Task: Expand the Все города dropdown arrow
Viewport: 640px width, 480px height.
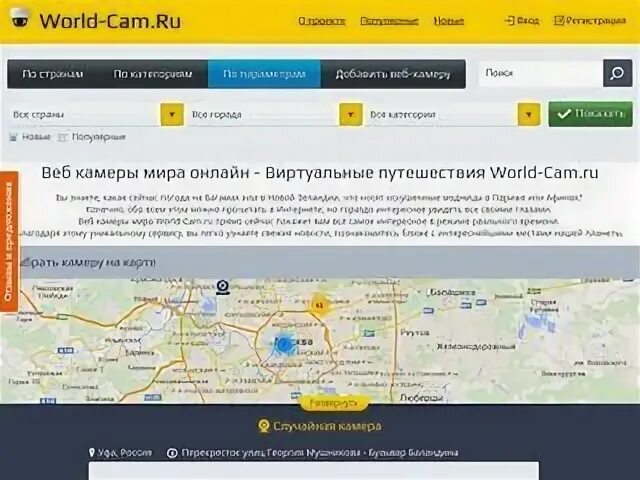Action: pyautogui.click(x=351, y=114)
